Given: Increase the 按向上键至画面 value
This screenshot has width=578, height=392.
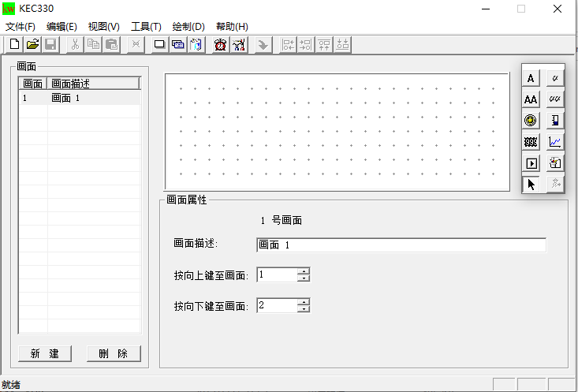Looking at the screenshot, I should point(304,271).
